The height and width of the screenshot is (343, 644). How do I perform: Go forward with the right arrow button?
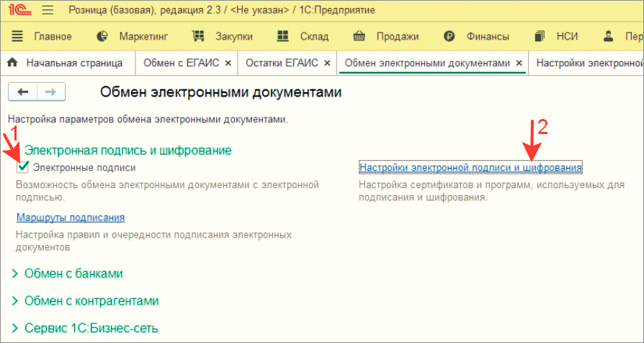pyautogui.click(x=51, y=92)
